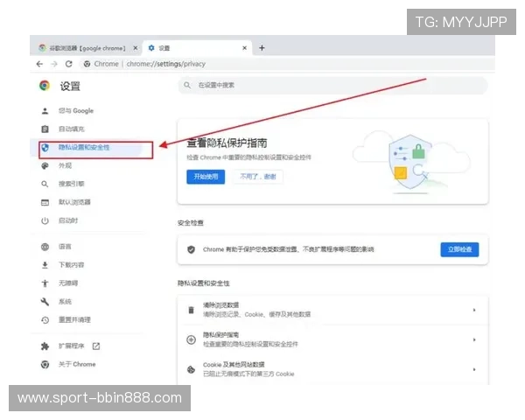Open 下载内容 downloads sidebar item
525x420 pixels.
72,265
